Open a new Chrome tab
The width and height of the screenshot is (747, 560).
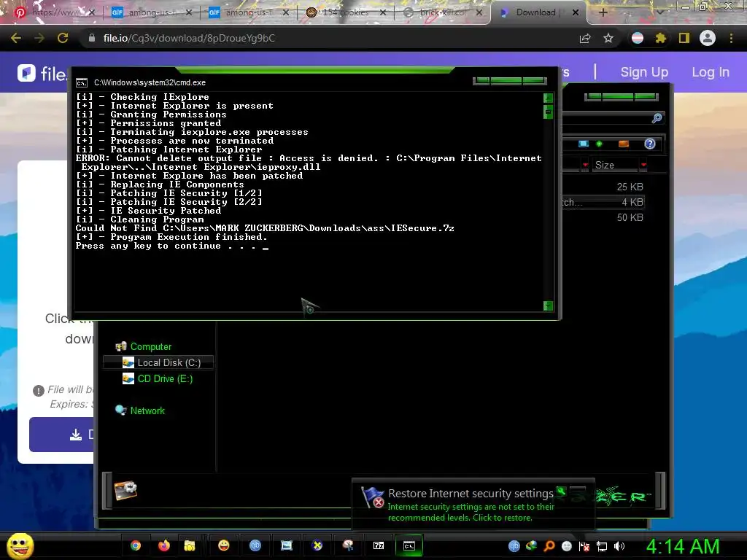(x=603, y=12)
